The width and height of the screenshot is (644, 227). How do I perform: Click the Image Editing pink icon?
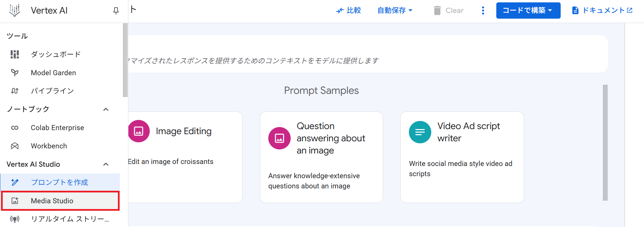(x=139, y=131)
